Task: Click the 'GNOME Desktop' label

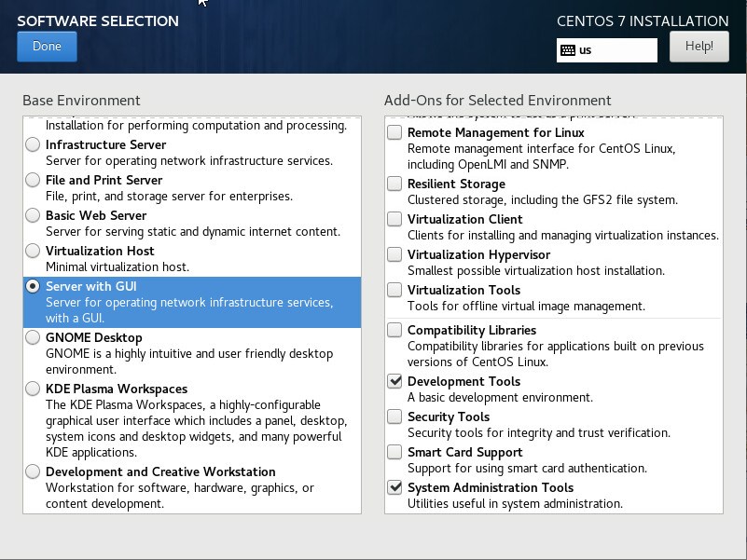Action: coord(94,337)
